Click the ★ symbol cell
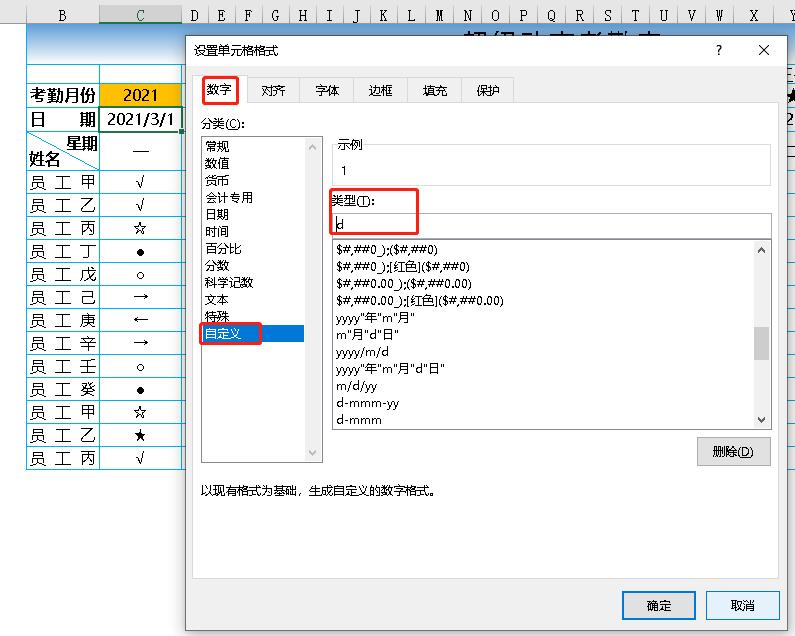795x636 pixels. click(140, 436)
